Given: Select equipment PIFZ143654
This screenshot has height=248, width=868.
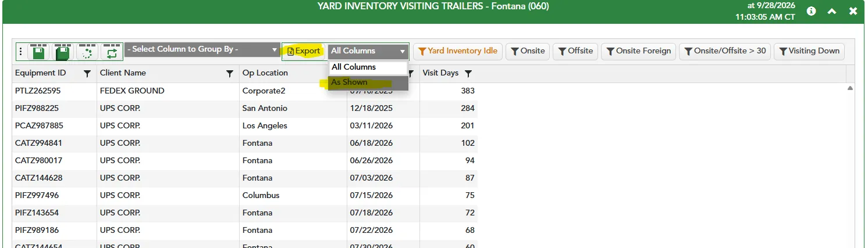Looking at the screenshot, I should [x=37, y=213].
